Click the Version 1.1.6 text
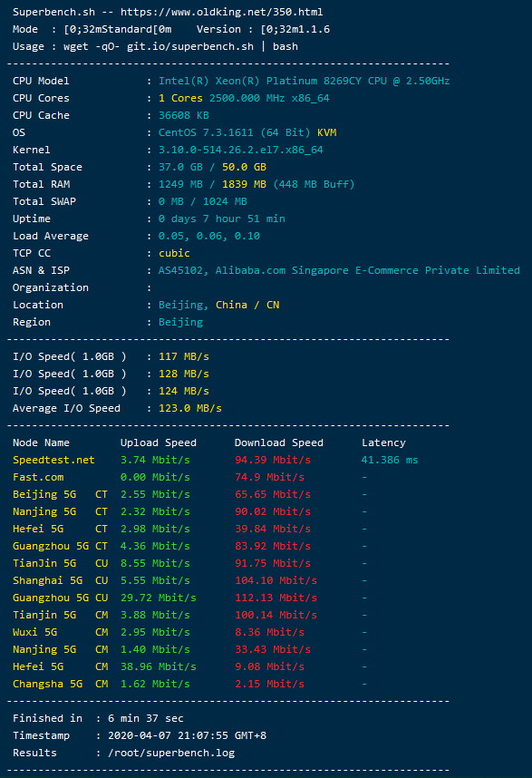This screenshot has width=532, height=778. pyautogui.click(x=263, y=29)
